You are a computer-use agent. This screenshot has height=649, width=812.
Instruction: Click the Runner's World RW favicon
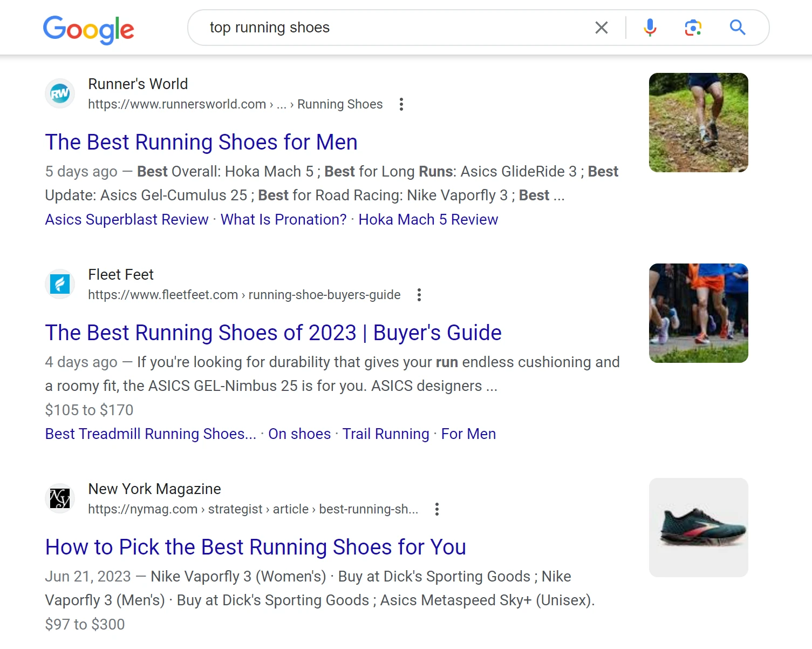click(60, 94)
